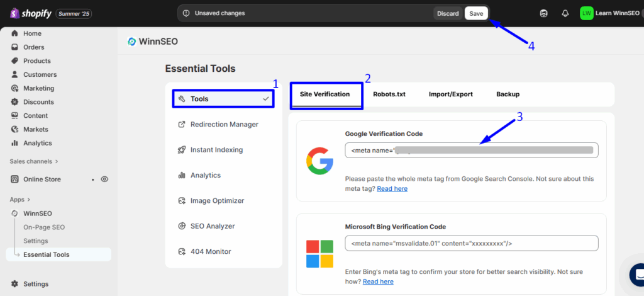Screen dimensions: 644x296
Task: Open Read here link for Google meta tag
Action: point(392,189)
